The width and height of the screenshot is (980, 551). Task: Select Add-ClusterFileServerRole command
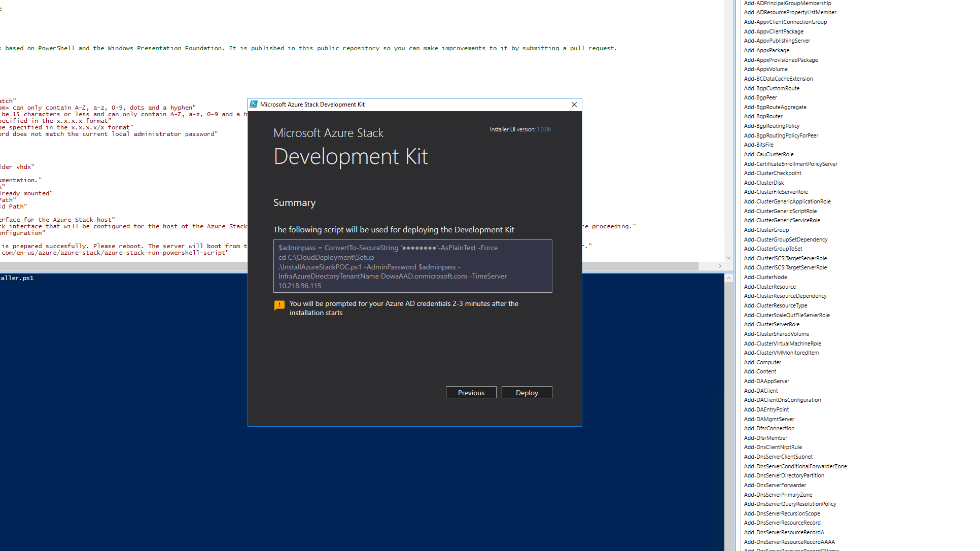click(x=776, y=192)
